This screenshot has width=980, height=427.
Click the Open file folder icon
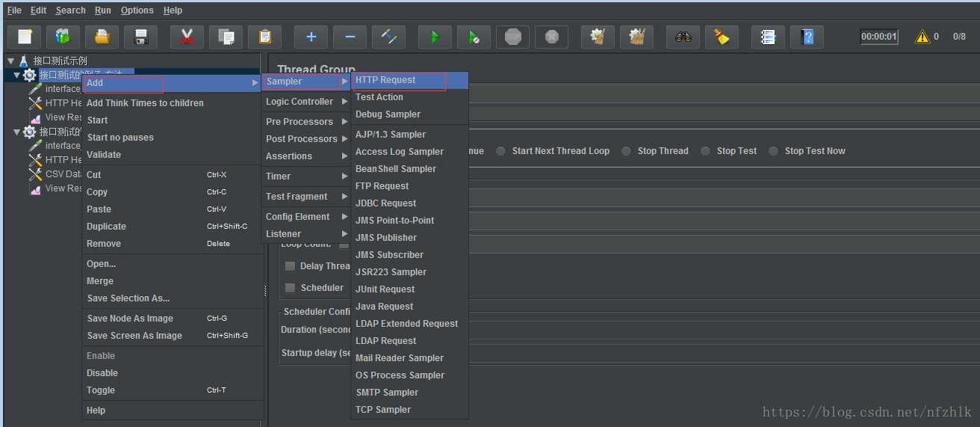tap(102, 37)
